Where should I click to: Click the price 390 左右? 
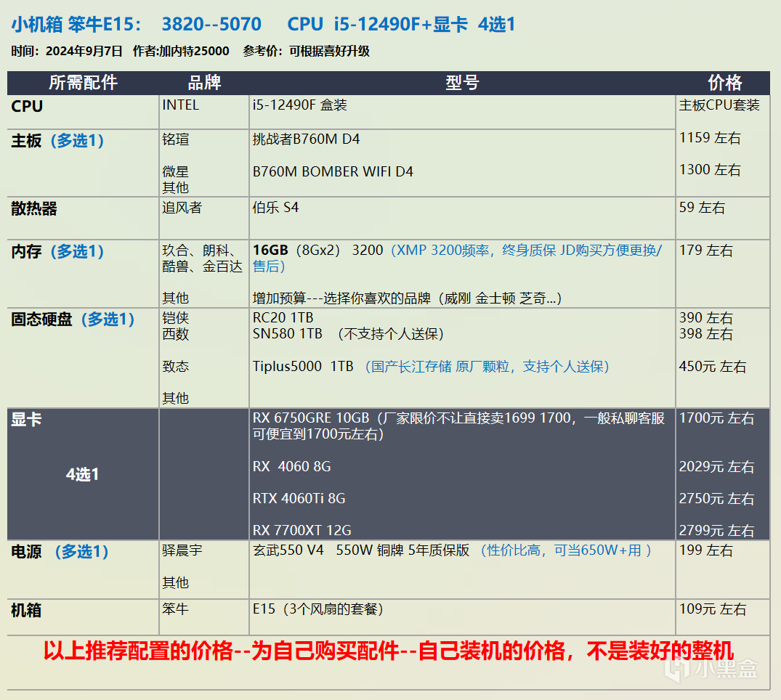pyautogui.click(x=705, y=317)
